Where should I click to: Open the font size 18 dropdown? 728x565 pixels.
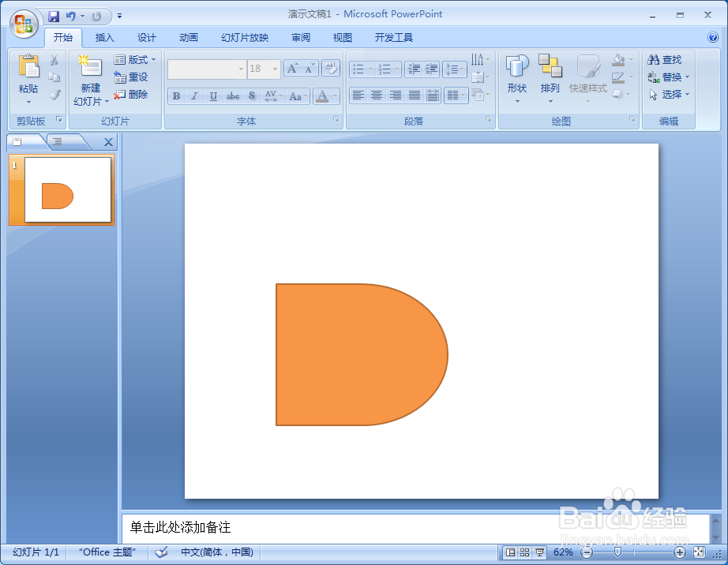[275, 69]
